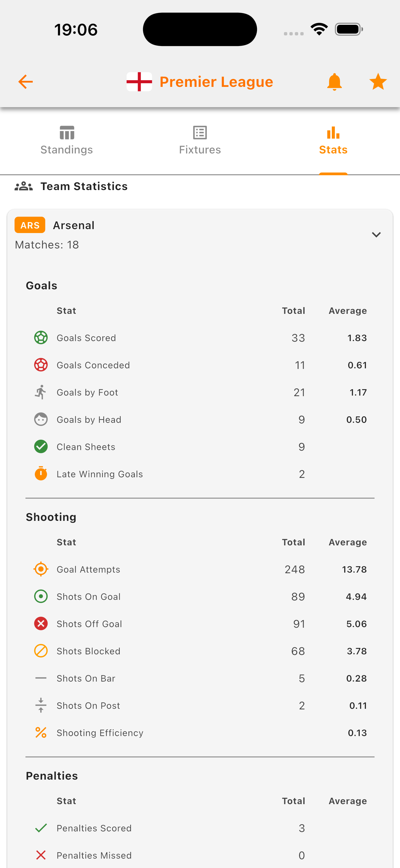Viewport: 400px width, 868px height.
Task: Tap the ARS team badge
Action: click(x=30, y=225)
